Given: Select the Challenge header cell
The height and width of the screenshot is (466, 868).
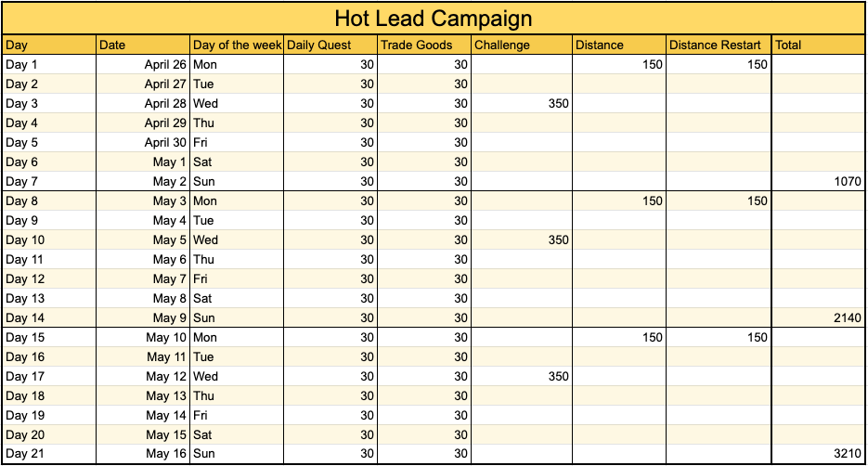Looking at the screenshot, I should [x=522, y=45].
